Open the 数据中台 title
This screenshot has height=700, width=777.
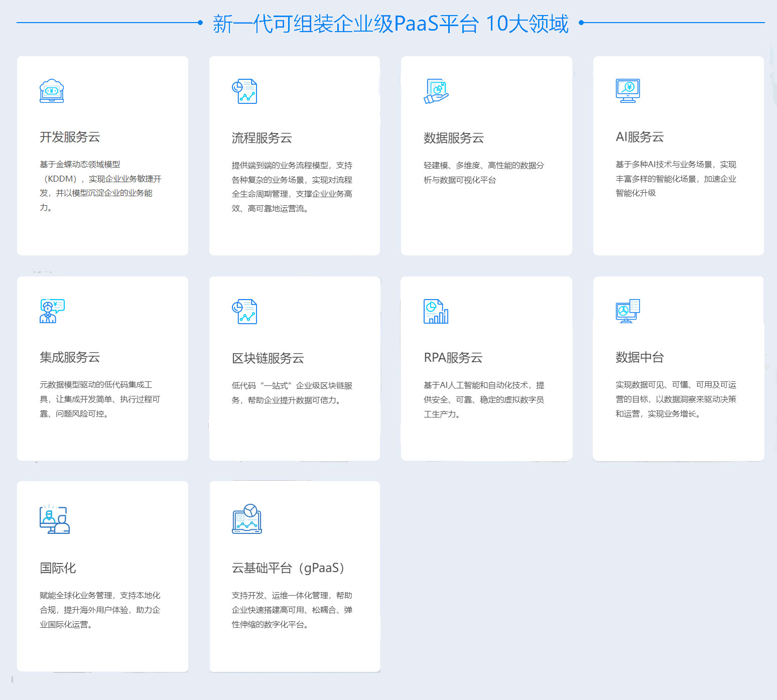click(640, 357)
